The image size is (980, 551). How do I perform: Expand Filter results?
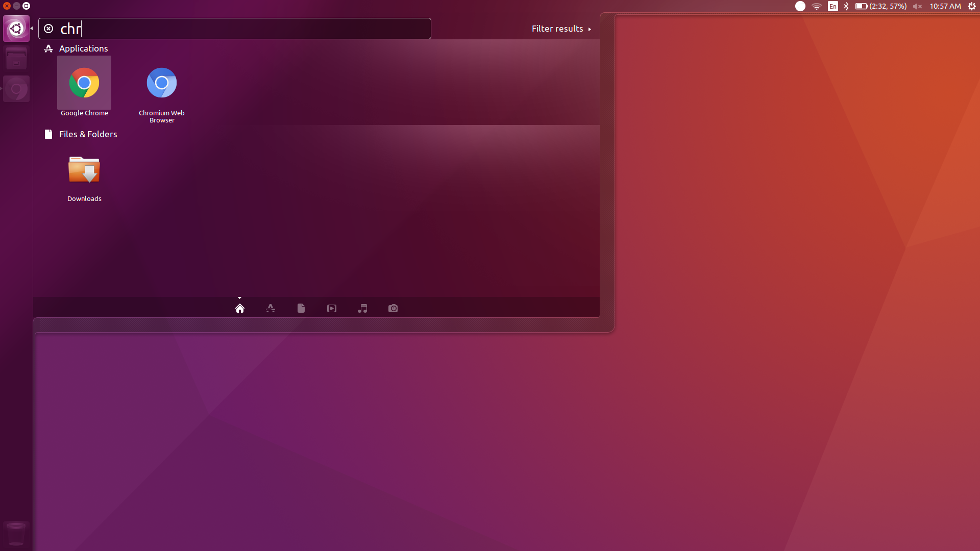561,29
